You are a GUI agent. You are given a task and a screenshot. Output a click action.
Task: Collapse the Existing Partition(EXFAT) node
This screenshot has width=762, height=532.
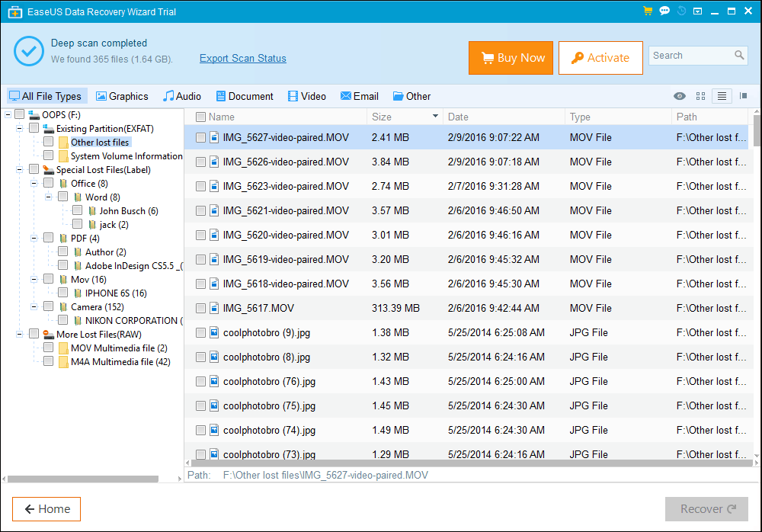point(20,128)
